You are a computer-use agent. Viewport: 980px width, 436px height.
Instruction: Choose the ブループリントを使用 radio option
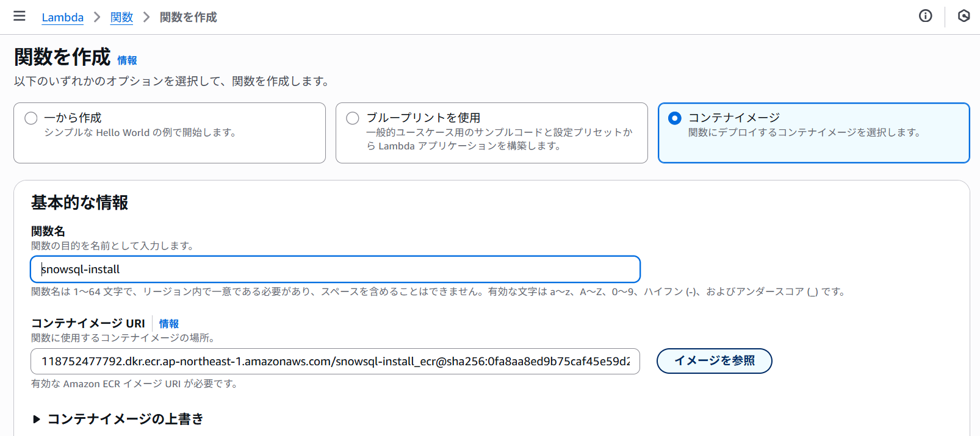coord(353,118)
